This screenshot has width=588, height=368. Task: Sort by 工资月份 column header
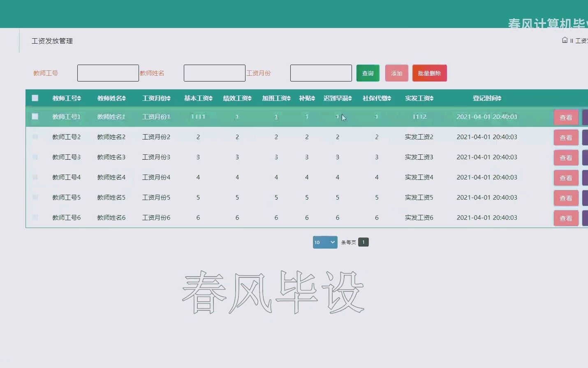[x=156, y=98]
